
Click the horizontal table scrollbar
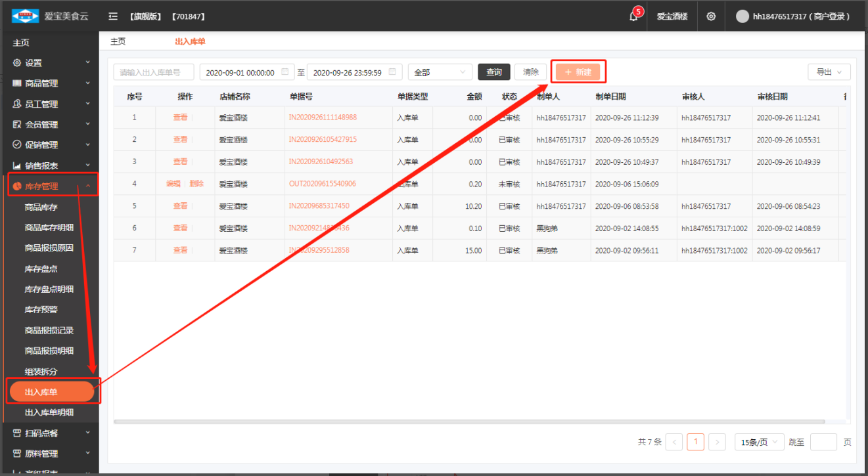(x=469, y=422)
